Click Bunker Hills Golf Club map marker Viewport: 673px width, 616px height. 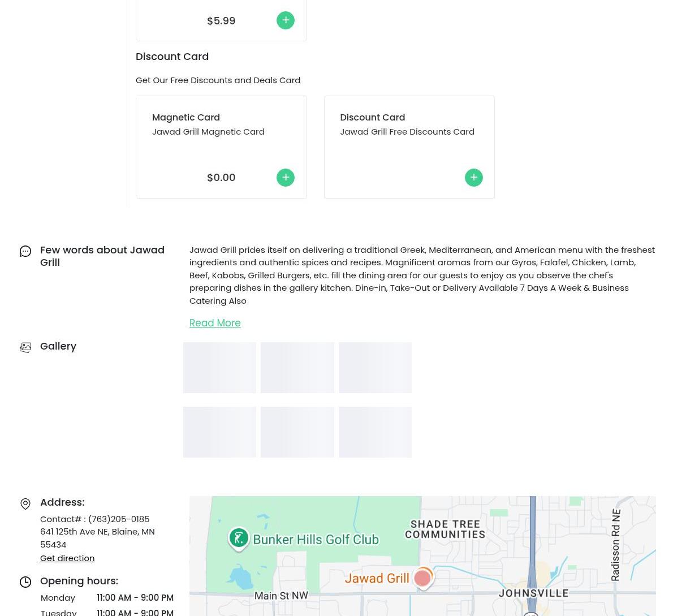239,538
